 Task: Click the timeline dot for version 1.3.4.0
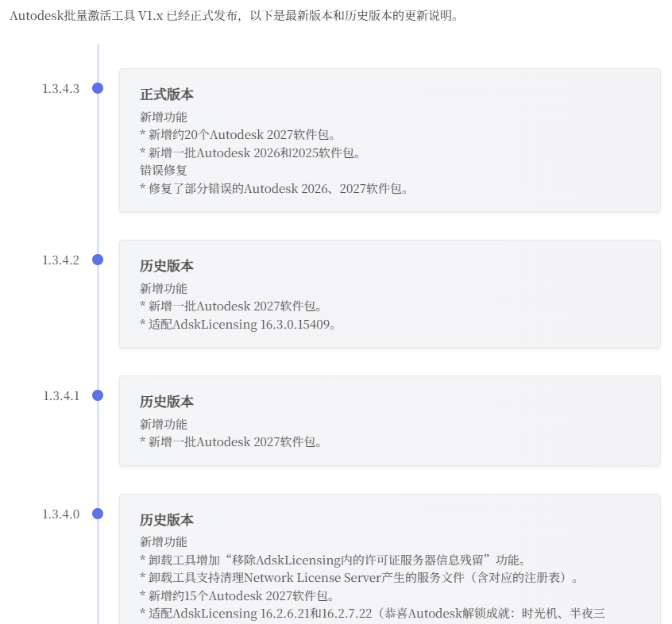point(98,514)
